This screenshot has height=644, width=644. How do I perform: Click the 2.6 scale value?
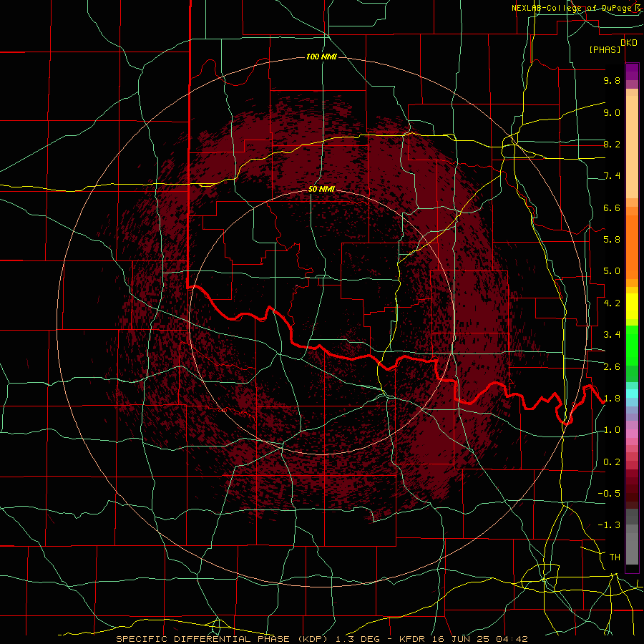point(612,367)
